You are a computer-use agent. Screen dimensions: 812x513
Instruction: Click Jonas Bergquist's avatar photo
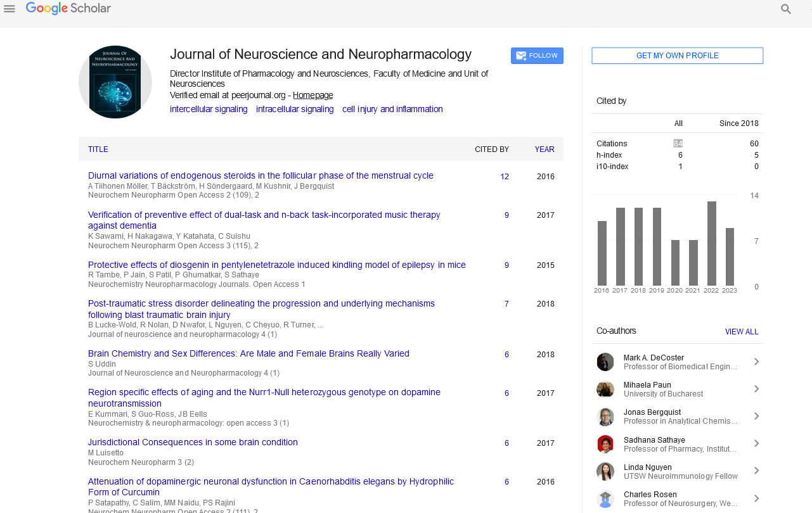pyautogui.click(x=605, y=417)
